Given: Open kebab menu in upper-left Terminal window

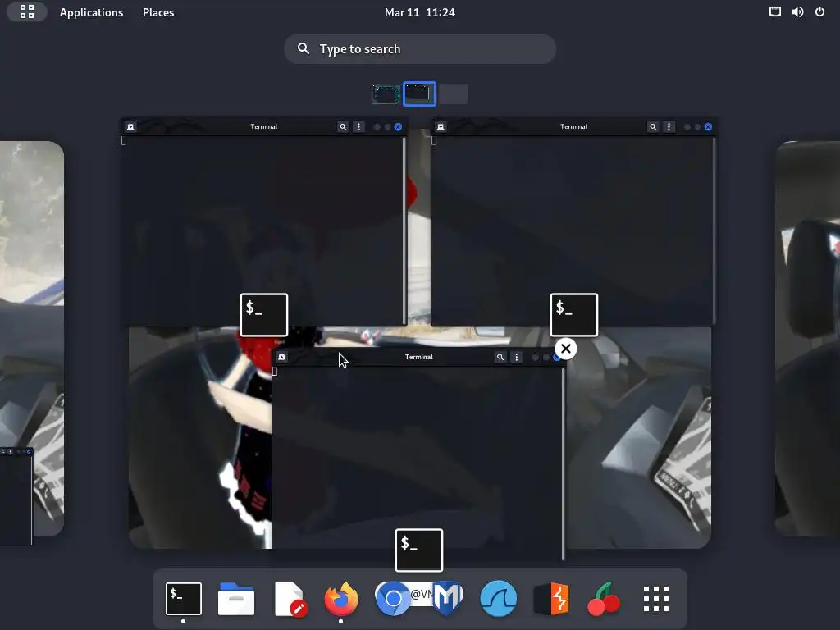Looking at the screenshot, I should click(x=359, y=127).
